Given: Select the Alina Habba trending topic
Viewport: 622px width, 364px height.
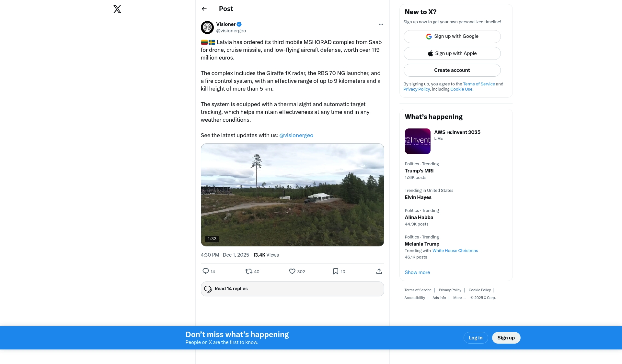Looking at the screenshot, I should (x=419, y=217).
